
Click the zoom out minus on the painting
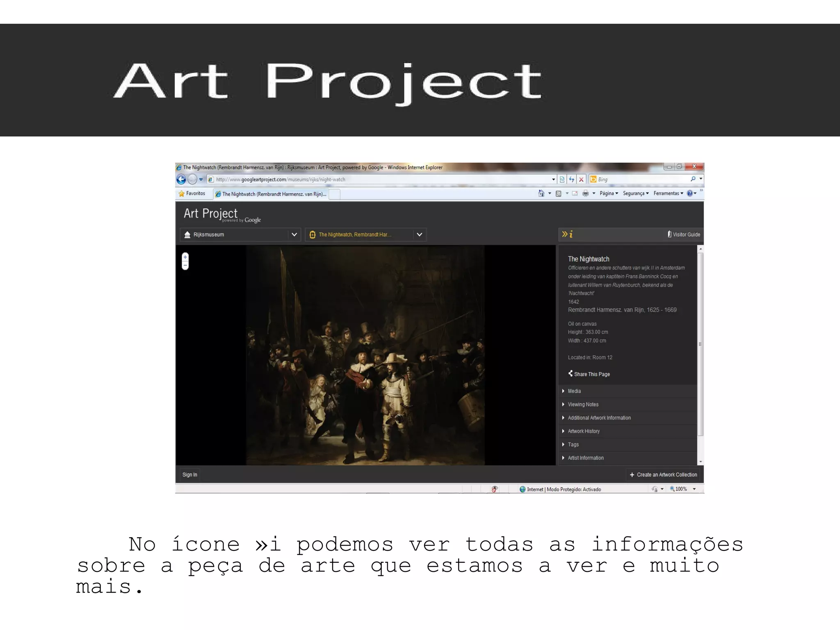click(x=185, y=265)
